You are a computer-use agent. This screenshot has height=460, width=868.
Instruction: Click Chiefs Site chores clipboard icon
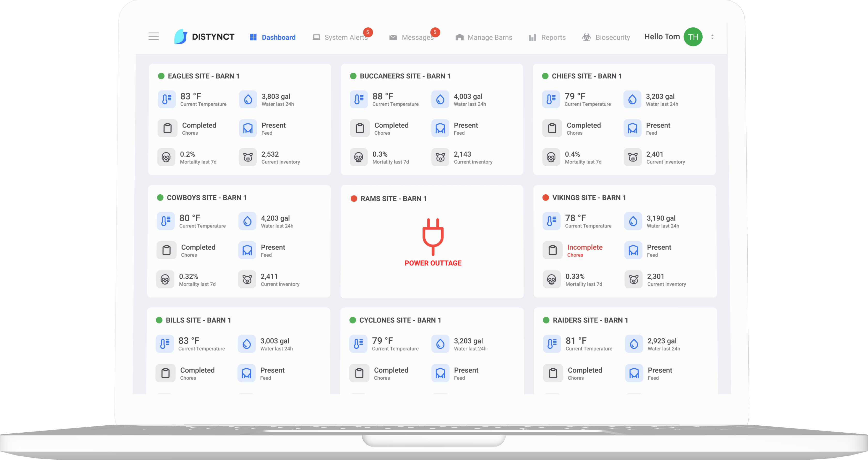coord(552,128)
